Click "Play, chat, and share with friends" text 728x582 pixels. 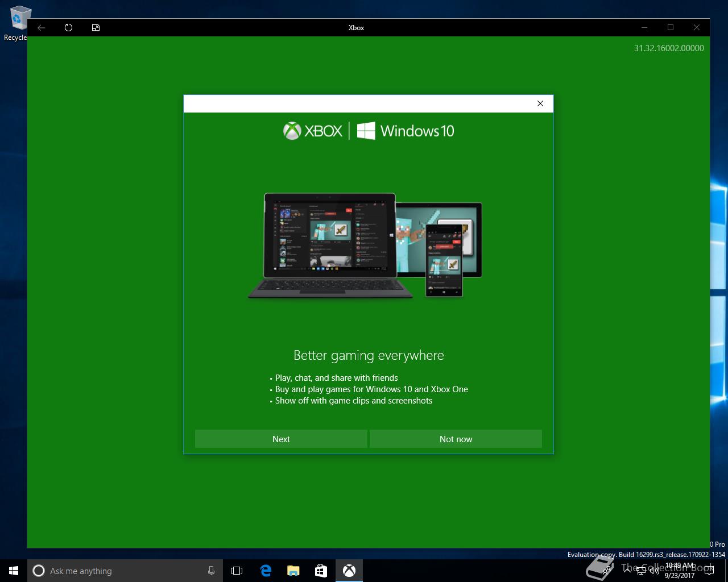click(x=336, y=378)
